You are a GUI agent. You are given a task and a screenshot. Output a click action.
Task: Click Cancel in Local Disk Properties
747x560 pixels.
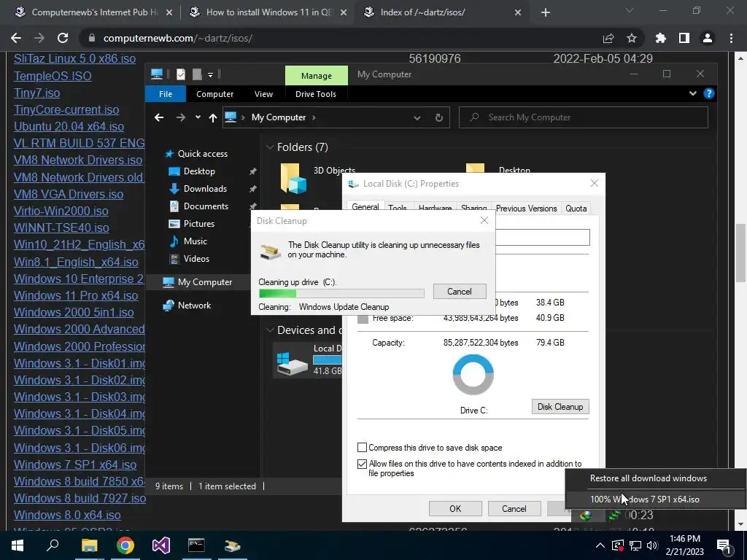click(514, 508)
